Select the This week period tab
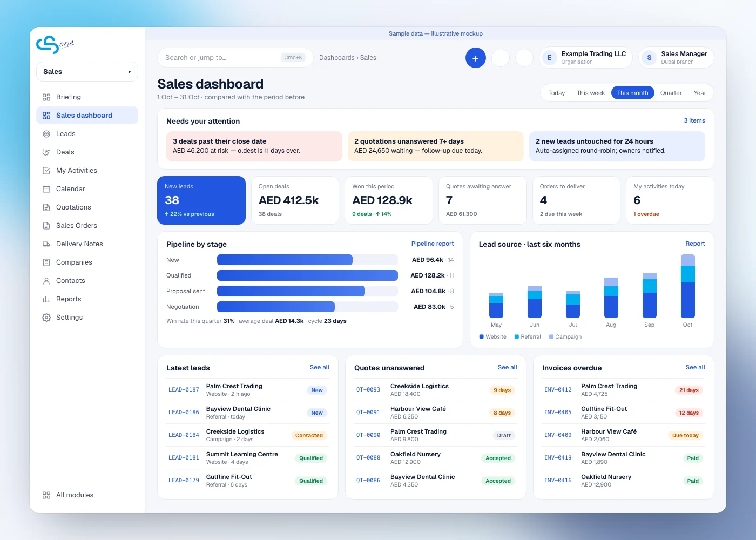Screen dimensions: 756x540 [591, 93]
